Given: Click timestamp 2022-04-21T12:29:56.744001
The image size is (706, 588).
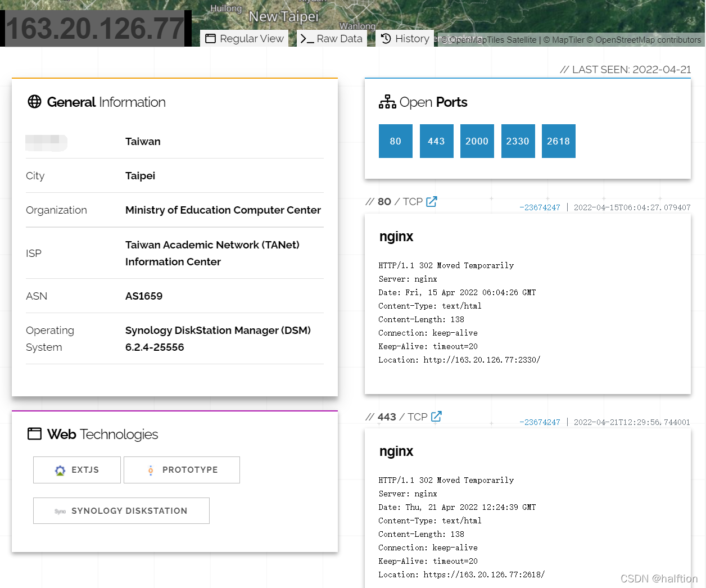Looking at the screenshot, I should click(x=632, y=422).
